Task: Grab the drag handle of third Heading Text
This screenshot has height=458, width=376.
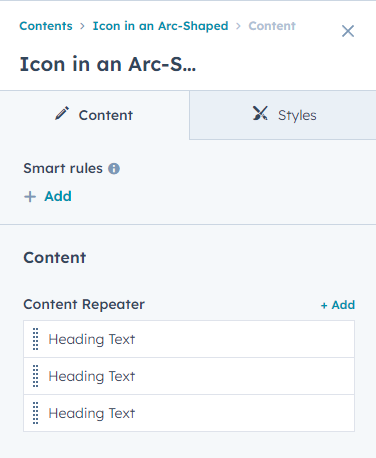Action: (36, 413)
